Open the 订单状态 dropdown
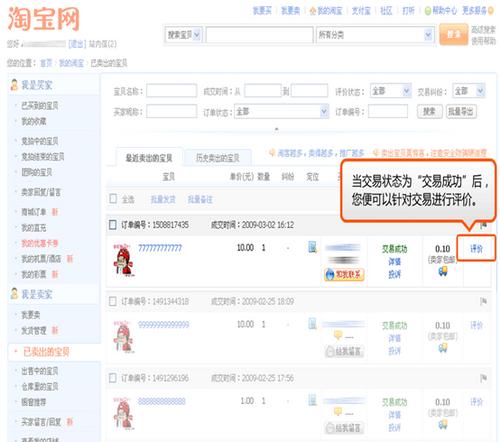This screenshot has height=442, width=500. (282, 111)
